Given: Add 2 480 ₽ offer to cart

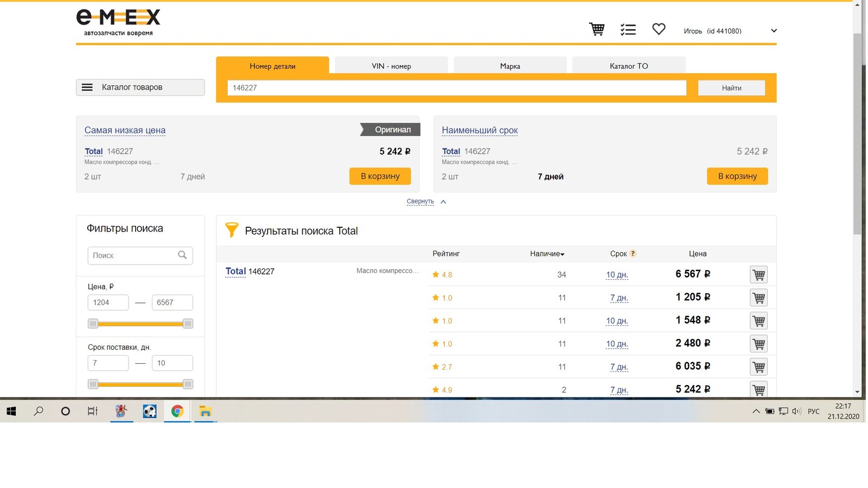Looking at the screenshot, I should coord(759,344).
